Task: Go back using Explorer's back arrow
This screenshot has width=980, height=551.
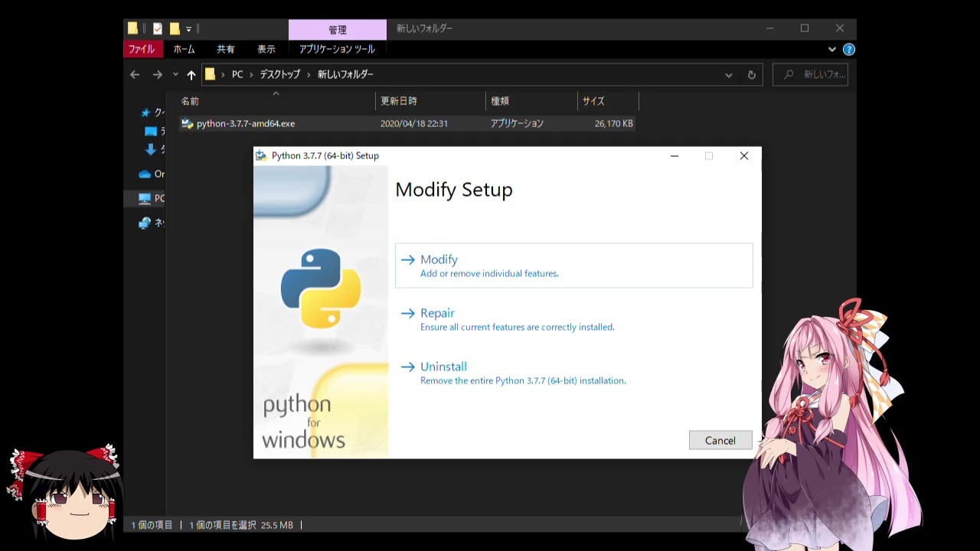Action: click(135, 74)
